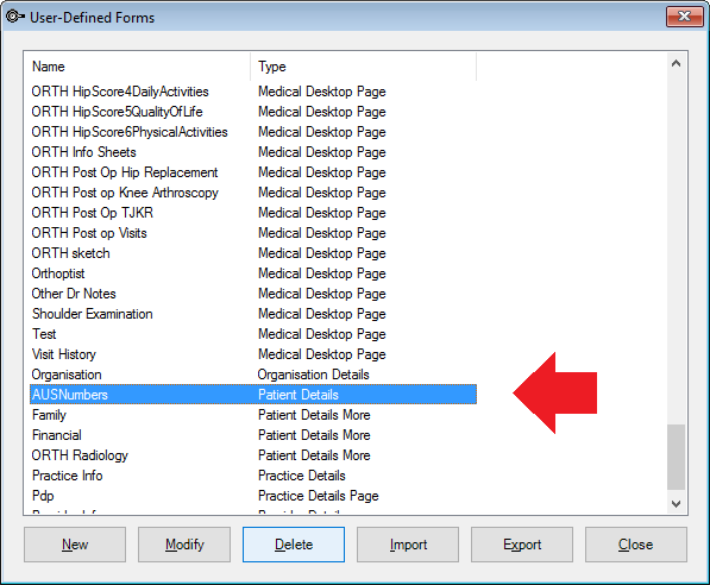Click the Export button
This screenshot has height=585, width=710.
(522, 544)
